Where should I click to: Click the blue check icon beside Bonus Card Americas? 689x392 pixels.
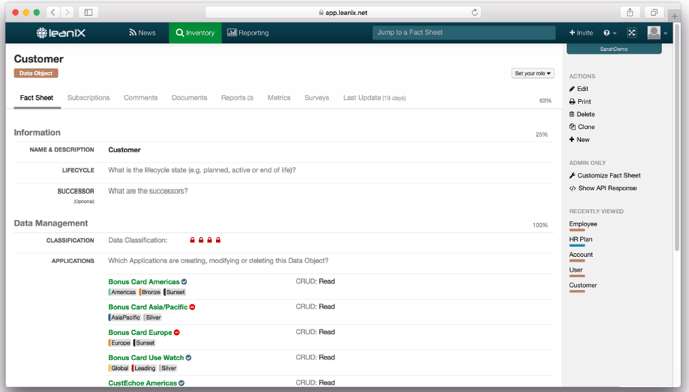pyautogui.click(x=184, y=282)
